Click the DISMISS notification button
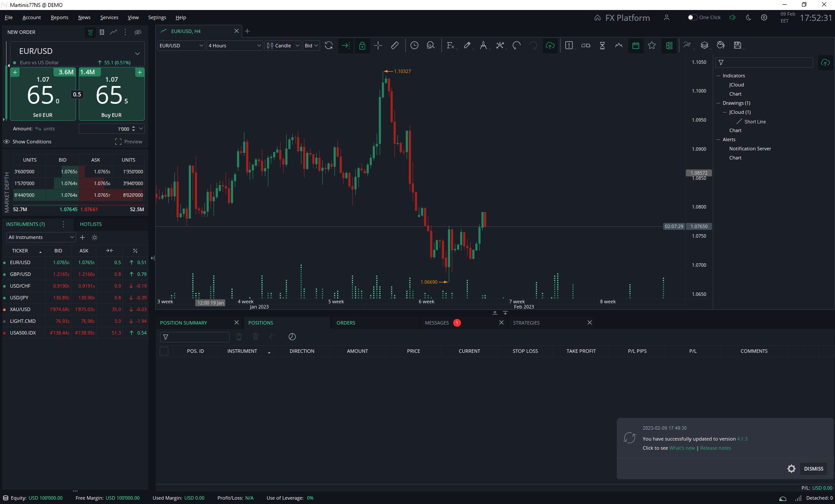Screen dimensions: 835x504 [x=813, y=469]
